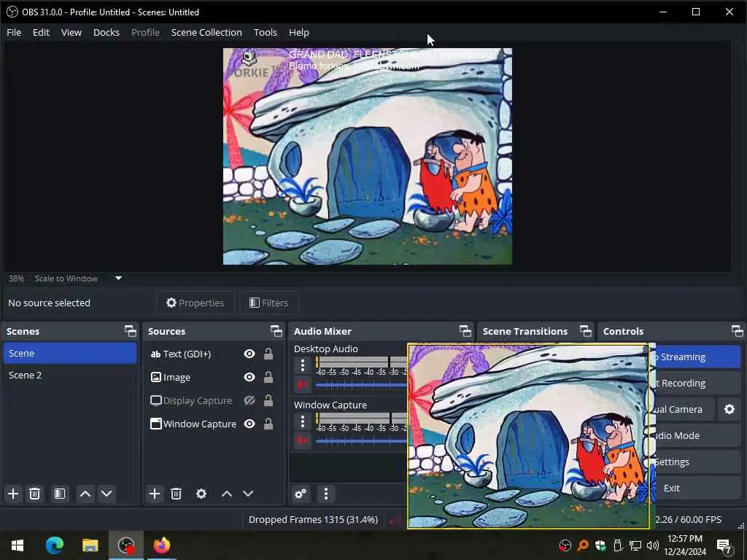
Task: Click the Streaming button
Action: pos(697,357)
